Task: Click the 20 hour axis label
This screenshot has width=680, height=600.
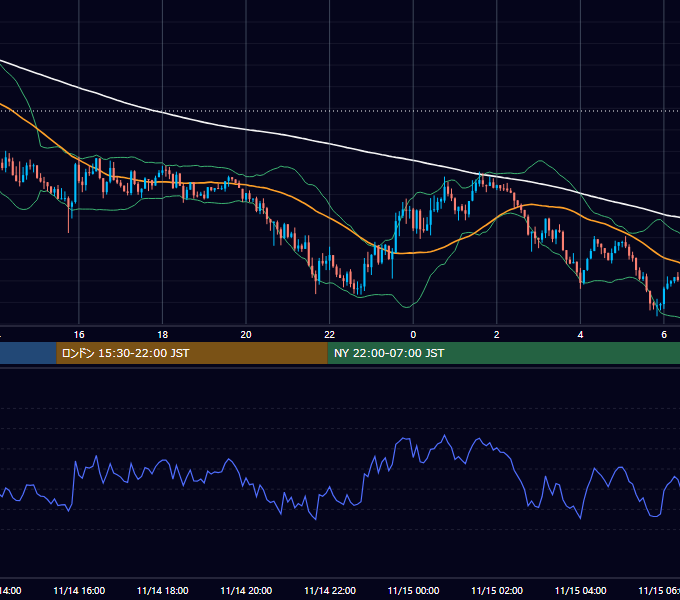Action: (246, 335)
